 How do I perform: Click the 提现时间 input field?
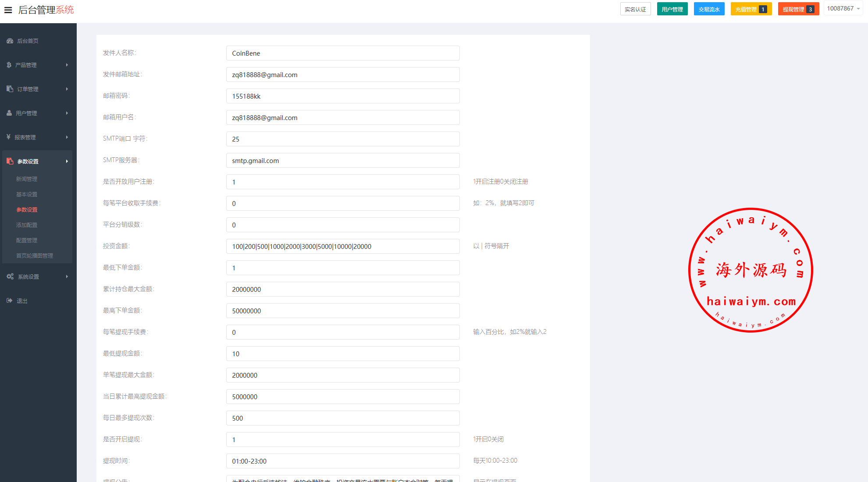click(343, 461)
